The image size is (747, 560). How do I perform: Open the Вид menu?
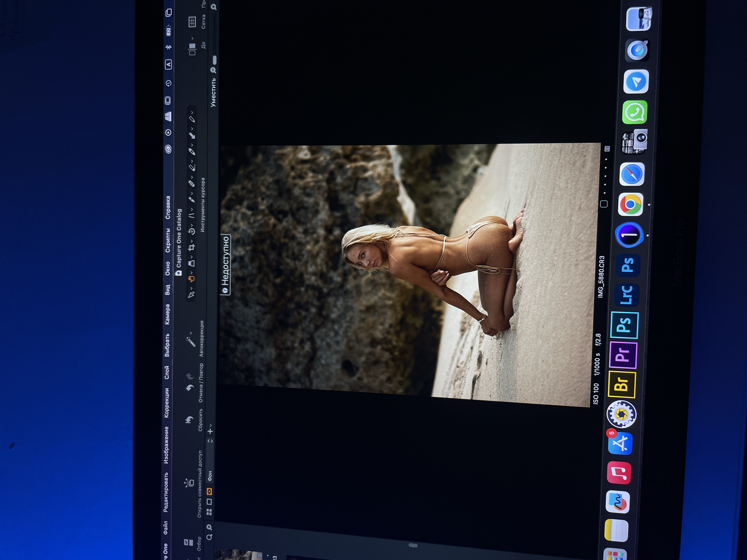click(x=168, y=290)
